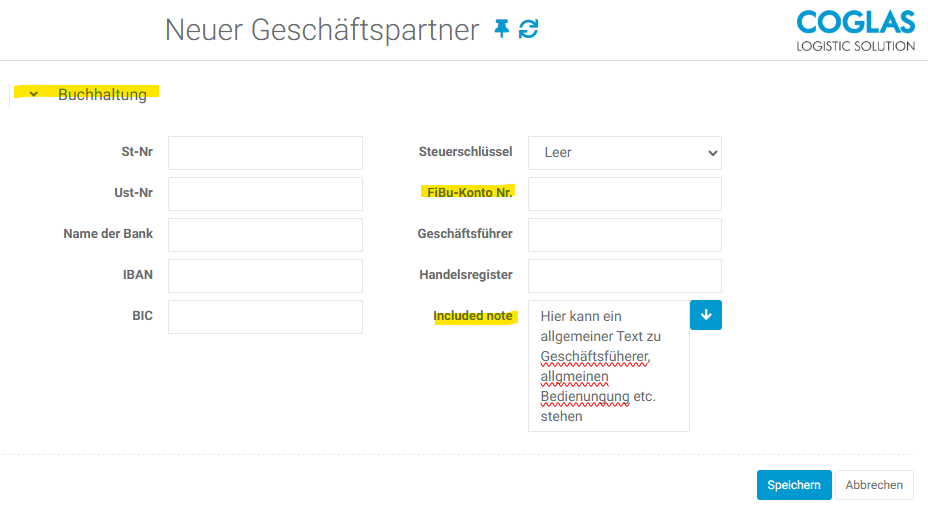Click the Ust-Nr input field
The image size is (928, 513).
[265, 193]
